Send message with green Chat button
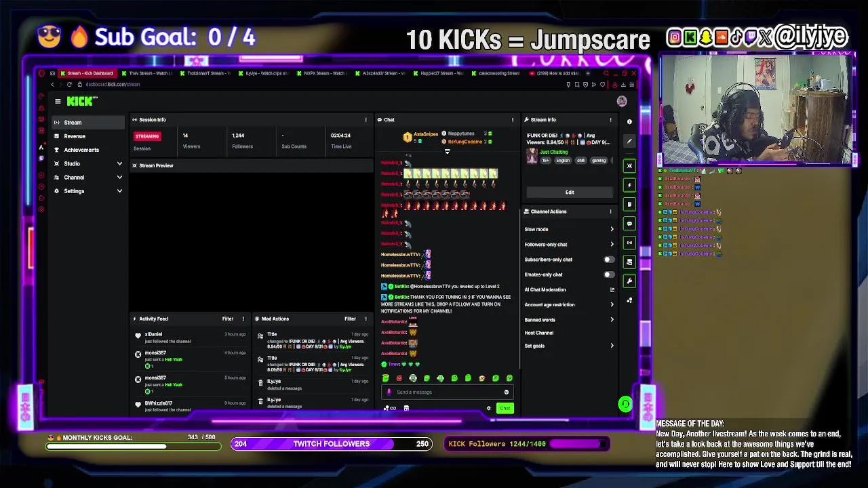Viewport: 868px width, 488px height. click(505, 408)
